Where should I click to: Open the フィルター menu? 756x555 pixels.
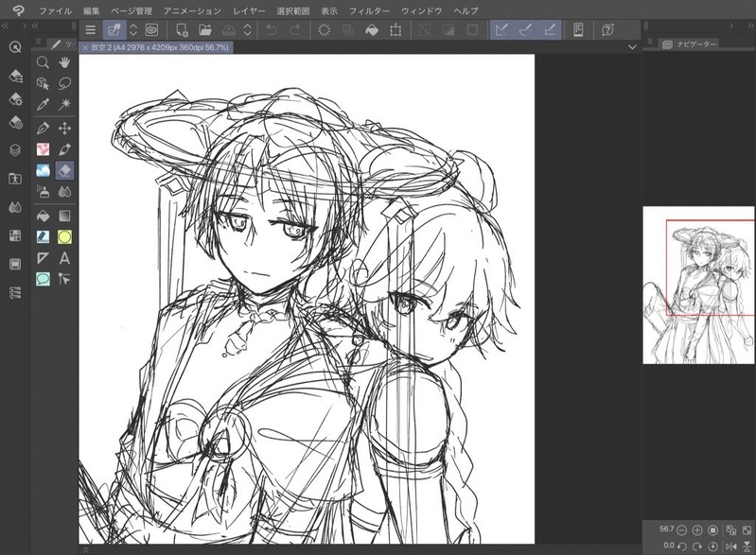coord(369,10)
